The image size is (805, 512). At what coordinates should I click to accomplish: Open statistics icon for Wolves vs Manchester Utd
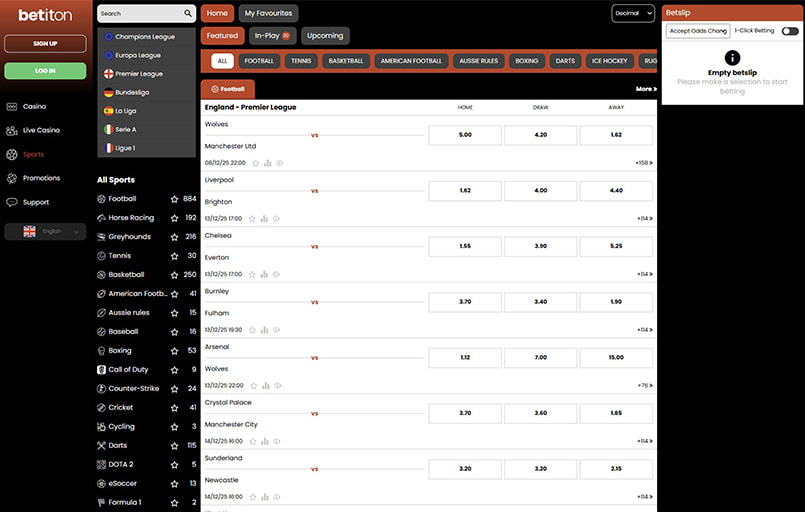tap(267, 163)
